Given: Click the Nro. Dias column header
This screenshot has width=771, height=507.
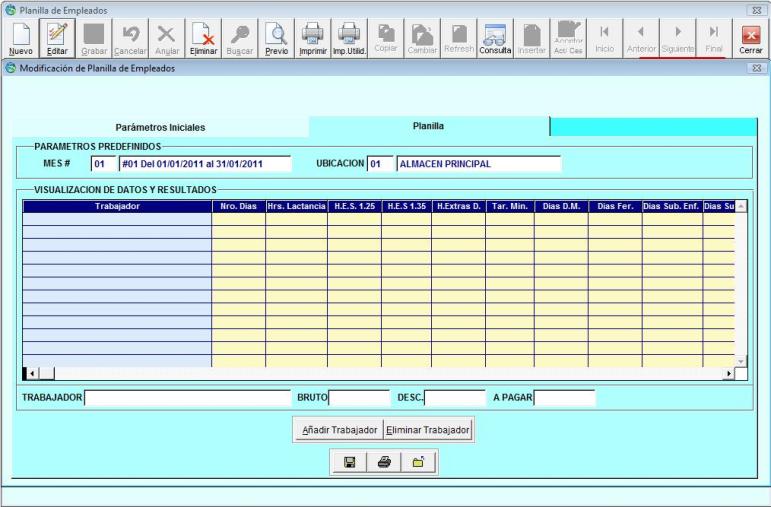Looking at the screenshot, I should coord(238,206).
